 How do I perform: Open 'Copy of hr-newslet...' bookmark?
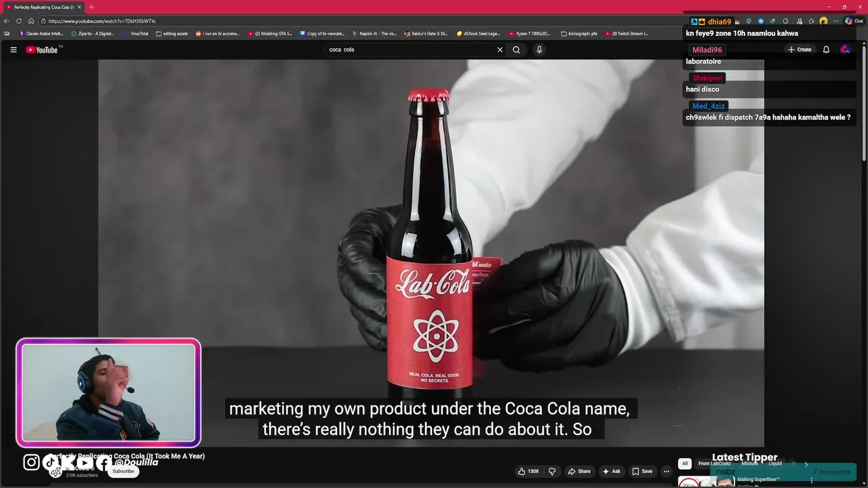322,33
